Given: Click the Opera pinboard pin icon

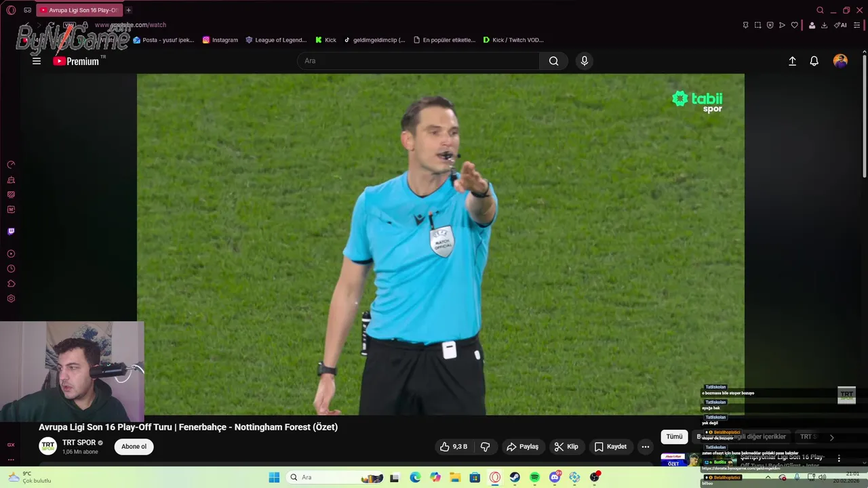Looking at the screenshot, I should click(x=745, y=25).
